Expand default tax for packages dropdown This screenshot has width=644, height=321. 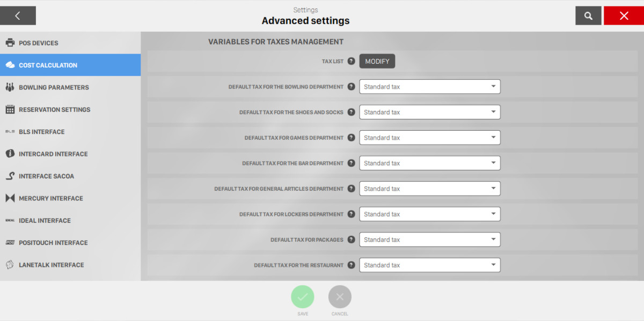(x=429, y=240)
